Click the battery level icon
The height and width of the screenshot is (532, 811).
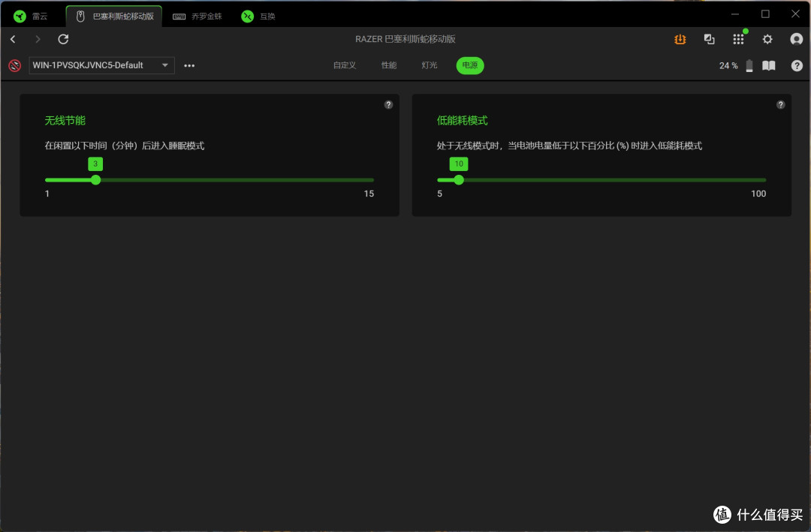749,66
